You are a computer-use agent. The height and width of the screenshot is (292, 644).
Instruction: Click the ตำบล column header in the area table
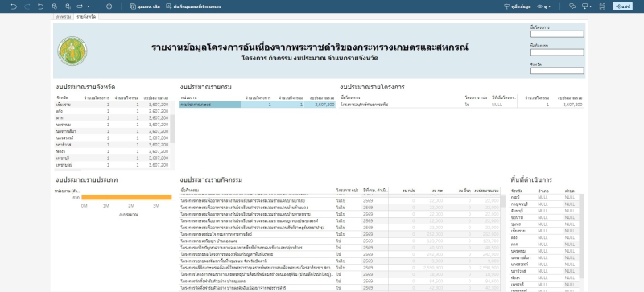point(570,191)
